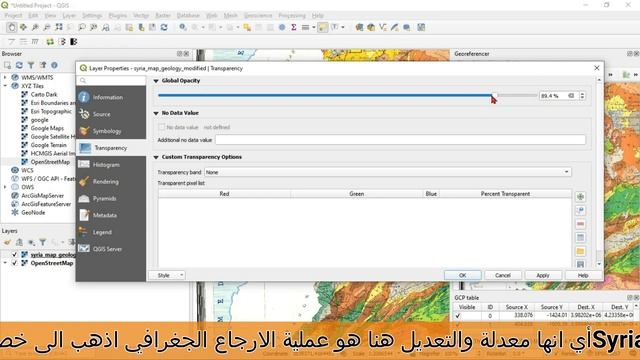Open the Layer menu
The image size is (640, 360).
(69, 16)
